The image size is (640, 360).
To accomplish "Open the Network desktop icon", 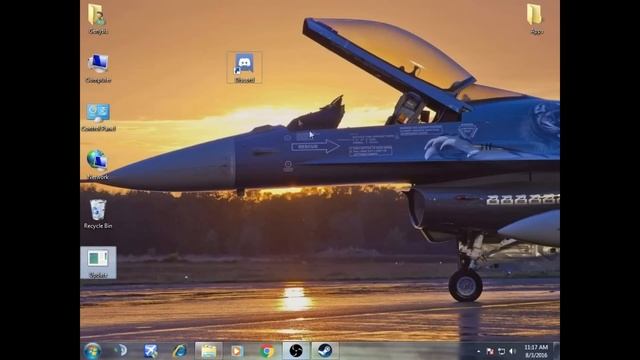I will (x=98, y=165).
